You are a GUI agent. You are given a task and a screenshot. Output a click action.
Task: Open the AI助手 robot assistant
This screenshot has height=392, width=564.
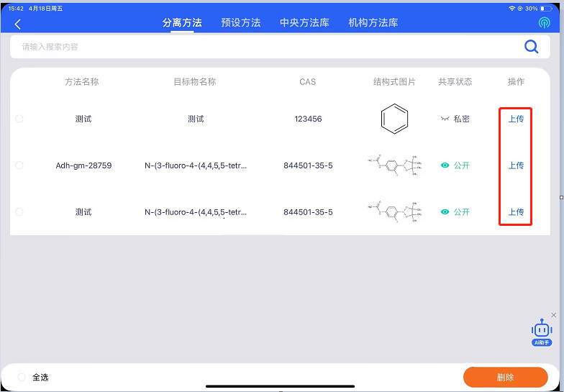coord(542,332)
